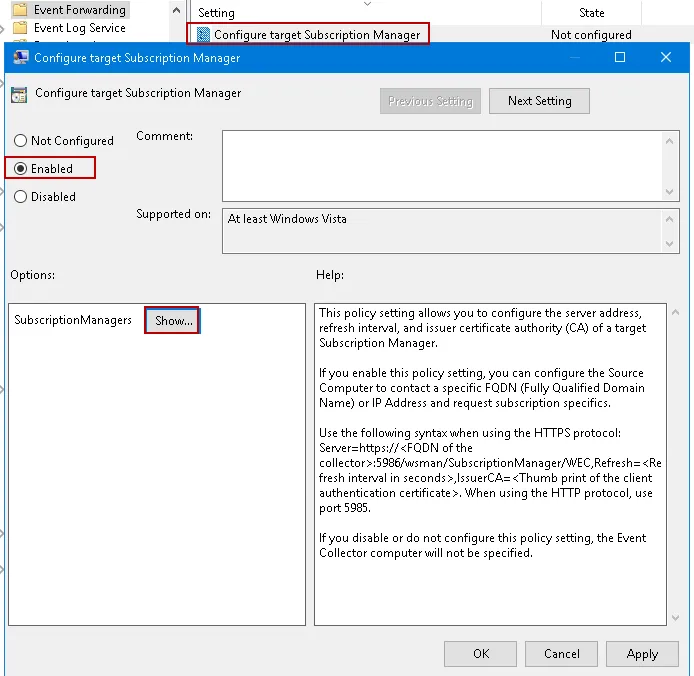The width and height of the screenshot is (694, 676).
Task: Click the Event Forwarding folder icon
Action: (x=19, y=10)
